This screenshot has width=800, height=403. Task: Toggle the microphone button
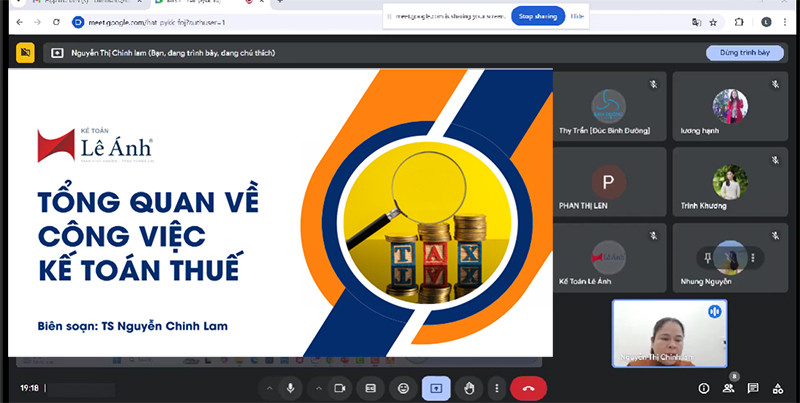[291, 388]
